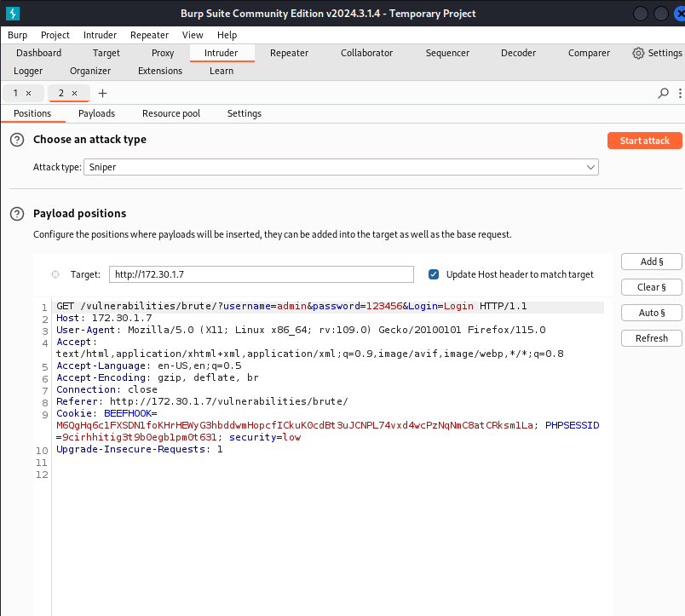
Task: Open the Repeater menu in menu bar
Action: pyautogui.click(x=149, y=35)
